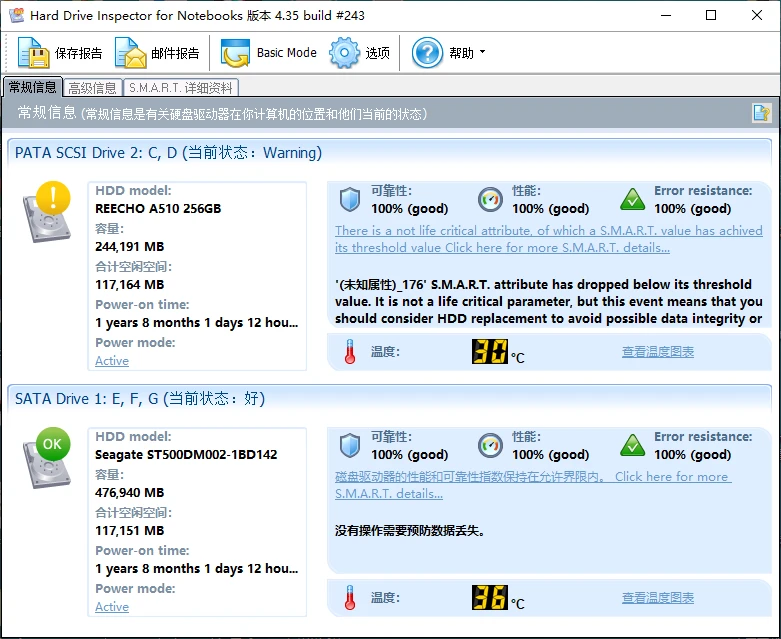Click the Active power mode link for Seagate
Image resolution: width=781 pixels, height=639 pixels.
pos(112,607)
